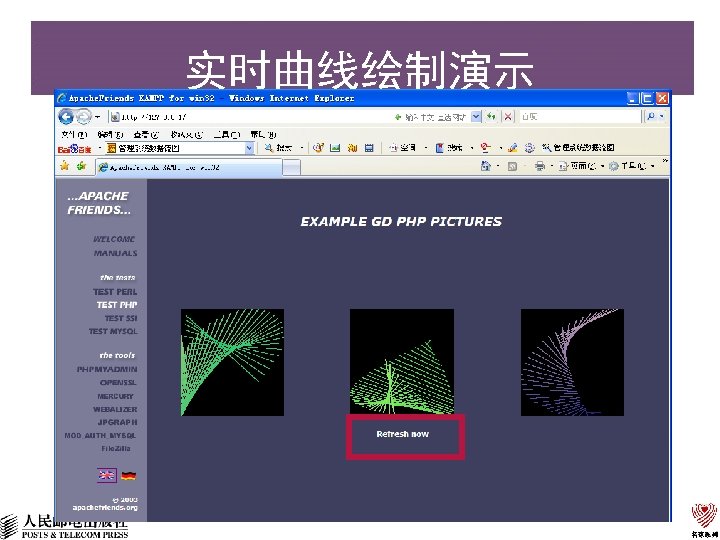Open the File menu (文件)
The height and width of the screenshot is (540, 720).
click(74, 134)
